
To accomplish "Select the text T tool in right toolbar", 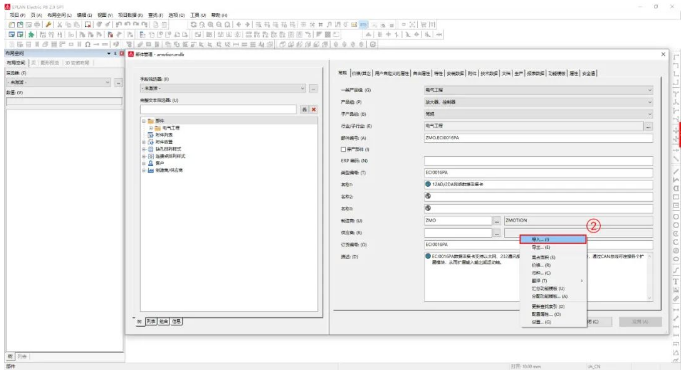I will click(676, 282).
